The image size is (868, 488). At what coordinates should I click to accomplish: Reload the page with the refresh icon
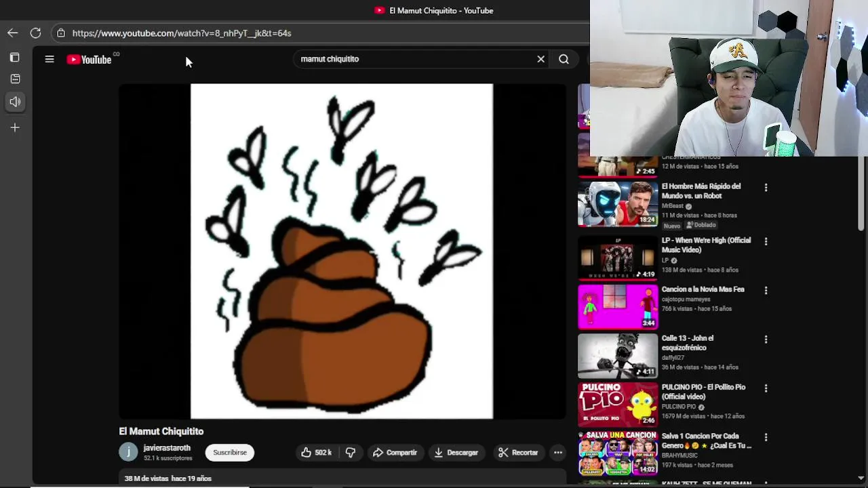(x=35, y=33)
